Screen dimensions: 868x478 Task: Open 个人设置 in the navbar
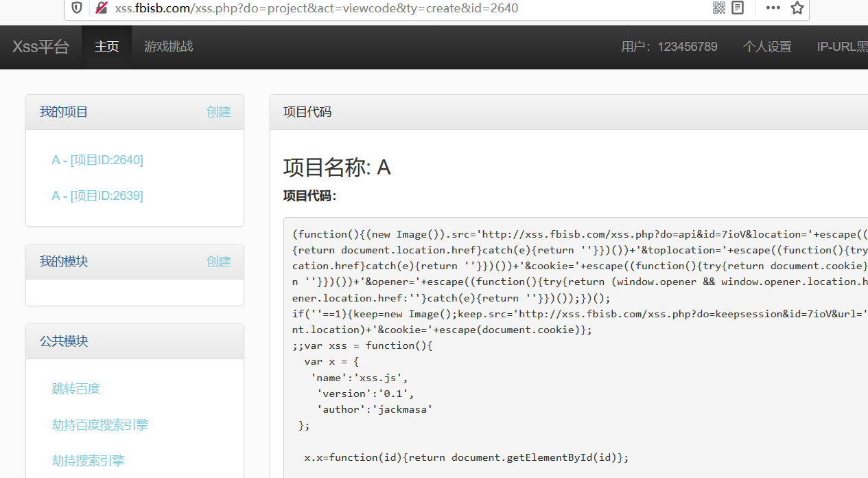point(767,47)
